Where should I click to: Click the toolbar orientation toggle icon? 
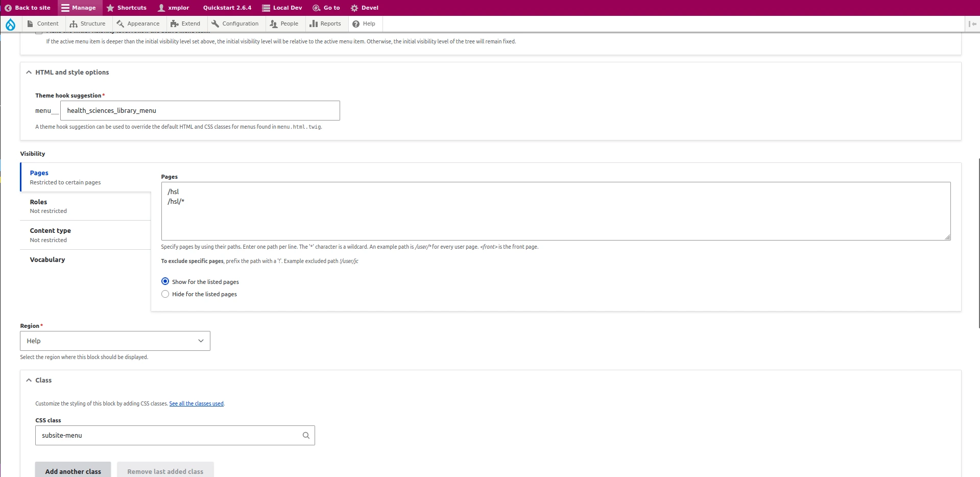(x=972, y=23)
